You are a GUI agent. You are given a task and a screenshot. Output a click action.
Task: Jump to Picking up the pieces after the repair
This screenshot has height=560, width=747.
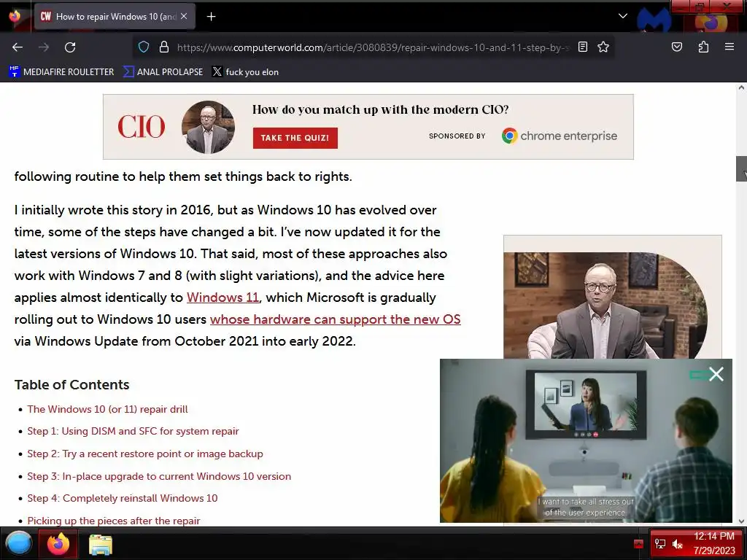[x=113, y=521]
